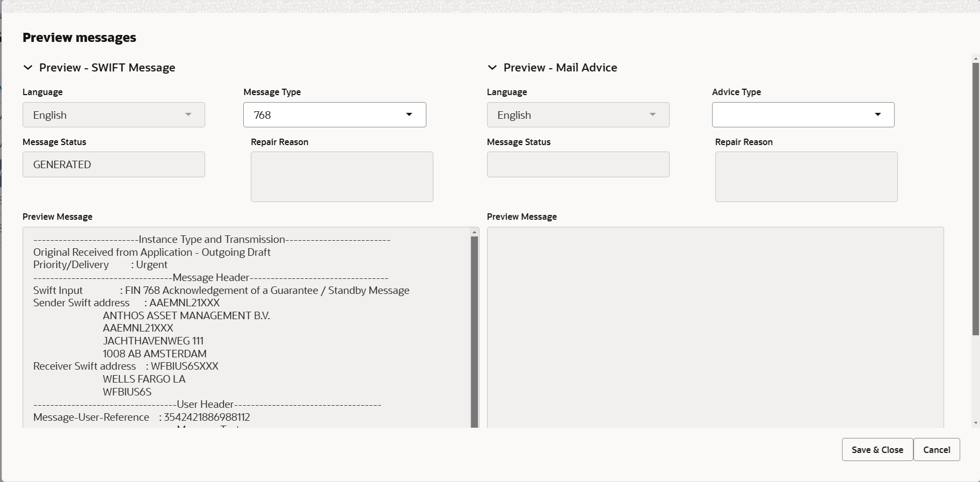The width and height of the screenshot is (980, 482).
Task: Cancel the Preview messages dialog
Action: click(937, 450)
